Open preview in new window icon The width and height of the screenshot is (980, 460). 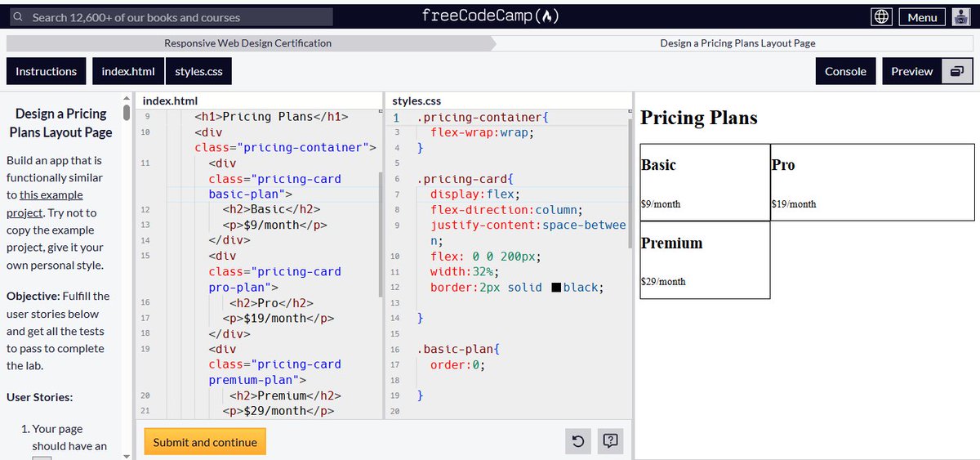957,71
